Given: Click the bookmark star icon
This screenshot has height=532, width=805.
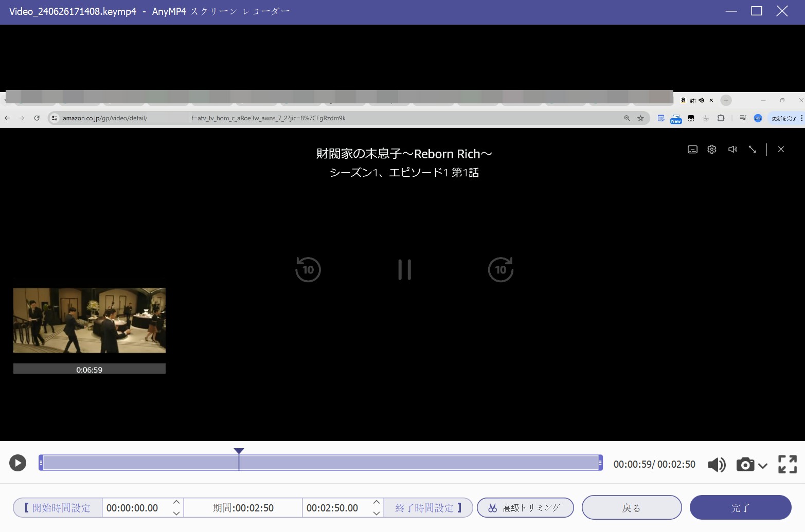Looking at the screenshot, I should click(640, 118).
